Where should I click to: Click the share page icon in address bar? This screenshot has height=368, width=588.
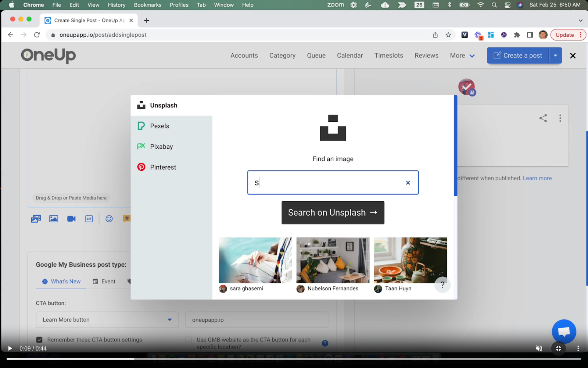point(435,35)
